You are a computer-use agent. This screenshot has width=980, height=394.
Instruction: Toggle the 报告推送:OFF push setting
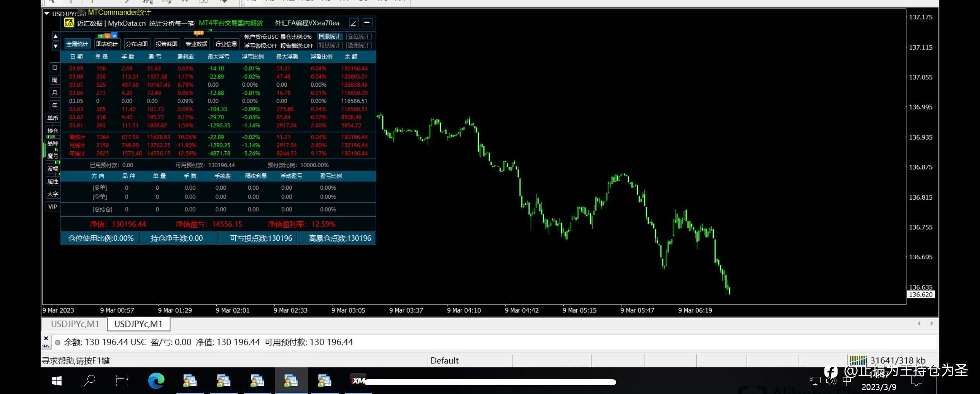pos(297,46)
